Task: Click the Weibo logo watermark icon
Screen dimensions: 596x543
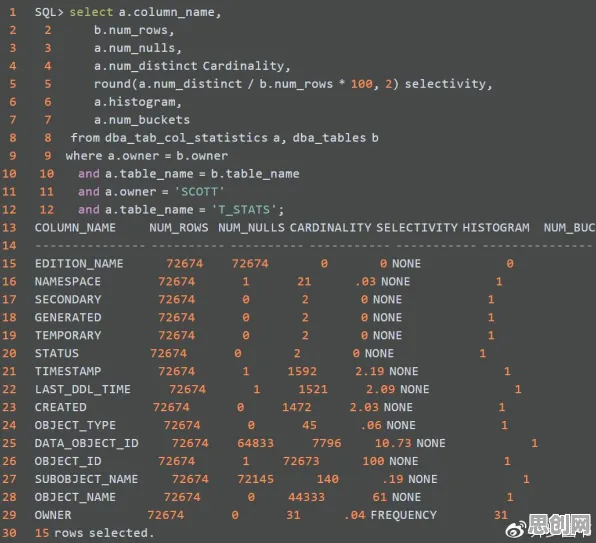Action: [516, 529]
